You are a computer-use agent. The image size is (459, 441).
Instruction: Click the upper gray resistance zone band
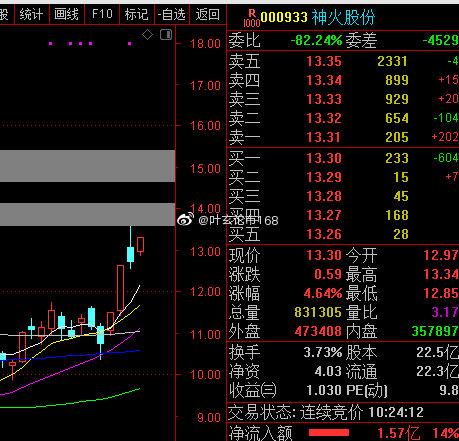[87, 166]
